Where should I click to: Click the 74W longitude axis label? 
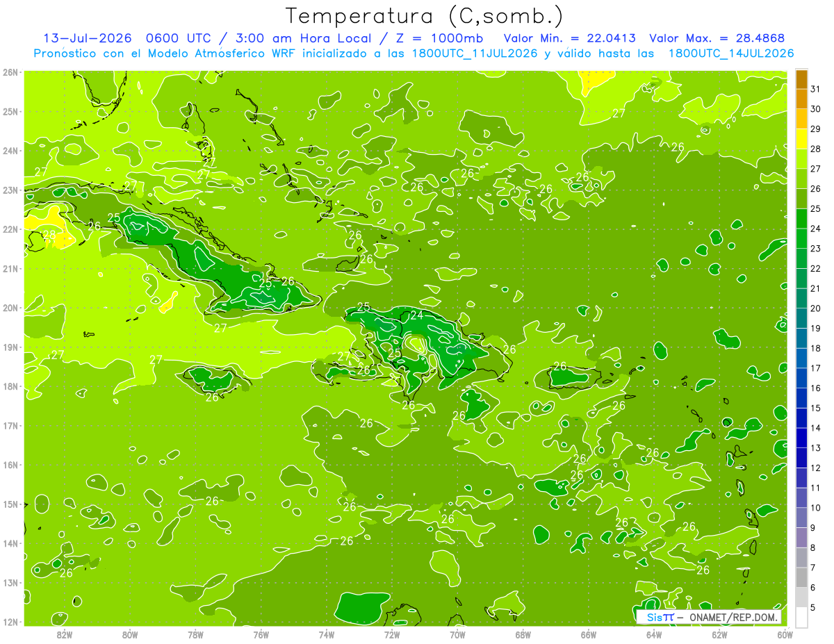[327, 634]
